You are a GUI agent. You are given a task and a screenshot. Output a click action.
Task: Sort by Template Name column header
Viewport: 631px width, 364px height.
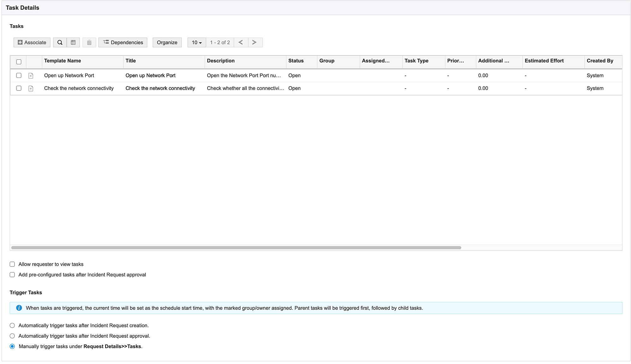coord(62,61)
